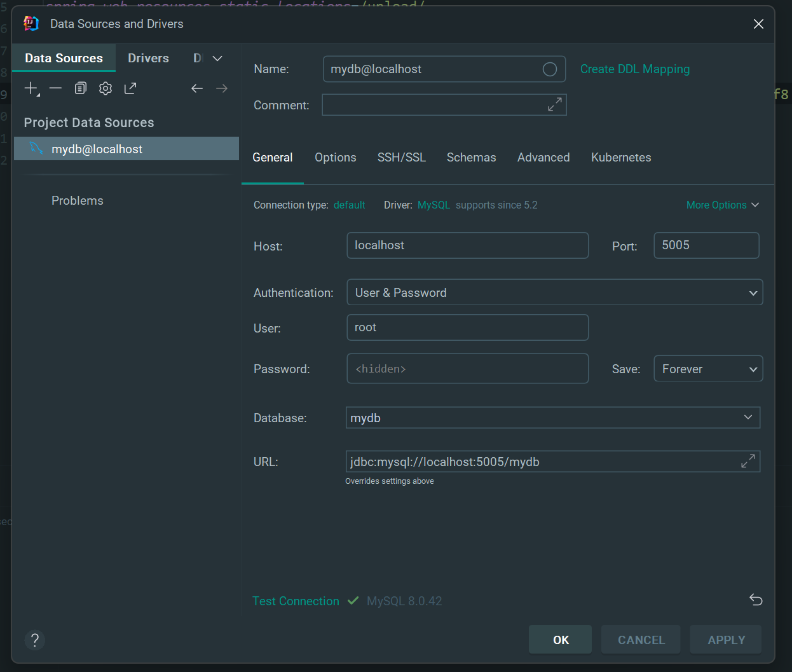This screenshot has width=792, height=672.
Task: Click the Make Global export arrow icon
Action: [x=130, y=88]
